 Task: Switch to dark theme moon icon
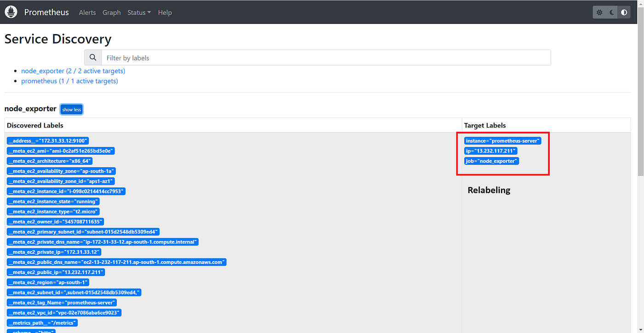point(612,12)
